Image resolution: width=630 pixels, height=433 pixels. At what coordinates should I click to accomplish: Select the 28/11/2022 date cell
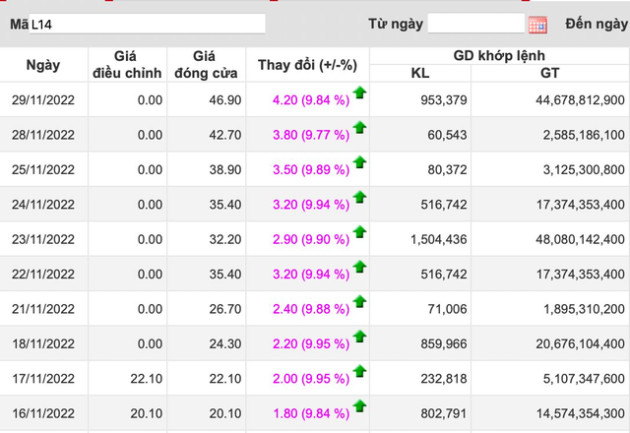coord(43,135)
